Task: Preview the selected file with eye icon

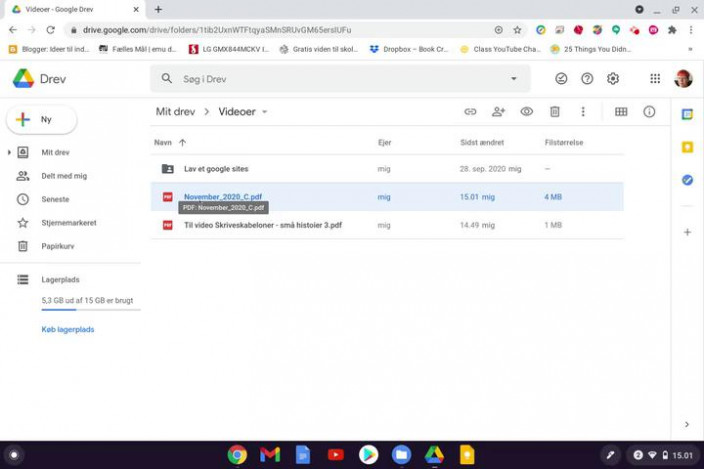Action: 526,112
